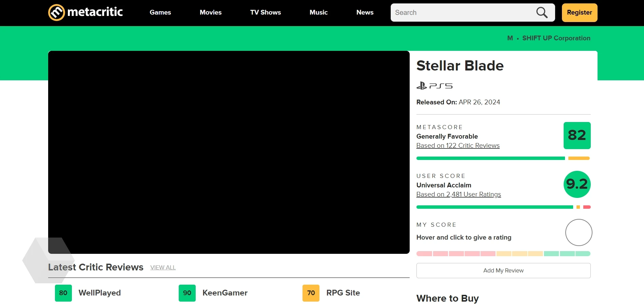This screenshot has width=644, height=306.
Task: Click the Latest Critic Reviews heading
Action: click(96, 267)
